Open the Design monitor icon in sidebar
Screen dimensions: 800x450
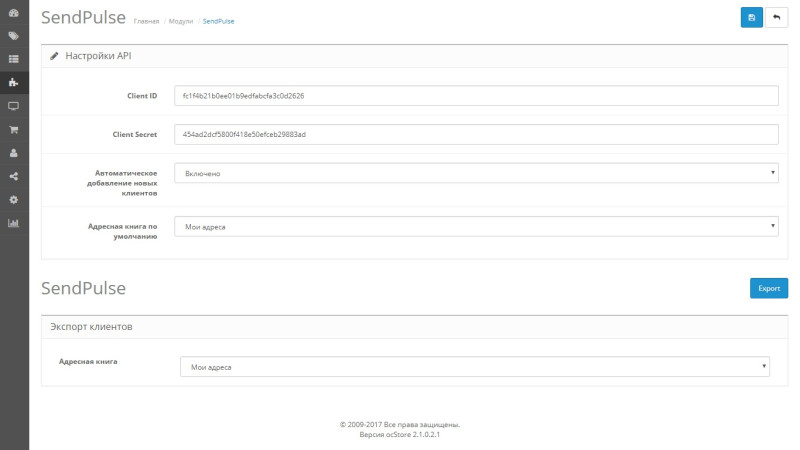click(14, 106)
